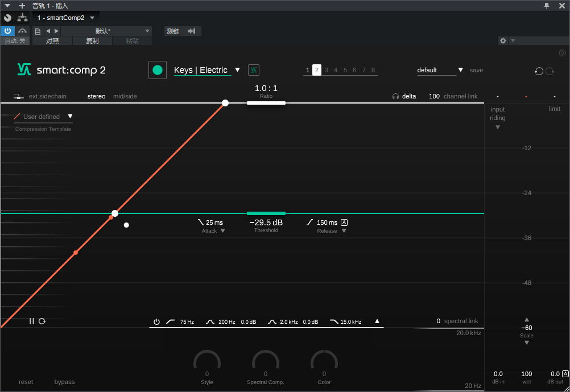Open the Keys | Electric profile dropdown
This screenshot has width=570, height=392.
[x=237, y=70]
